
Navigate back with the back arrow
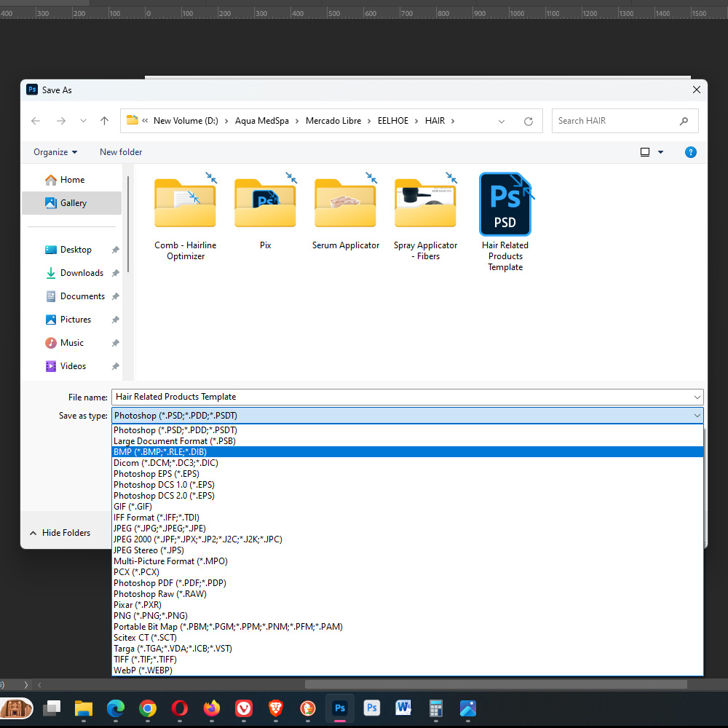pos(35,121)
